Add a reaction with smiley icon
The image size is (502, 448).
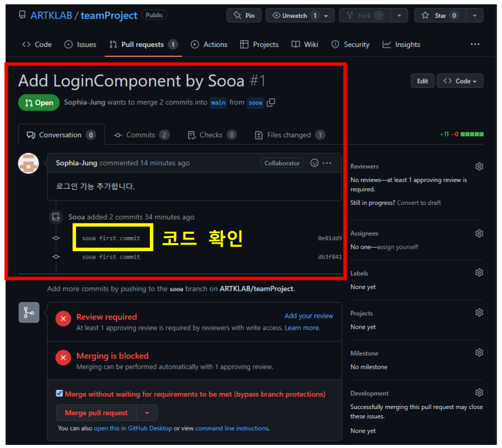(314, 163)
